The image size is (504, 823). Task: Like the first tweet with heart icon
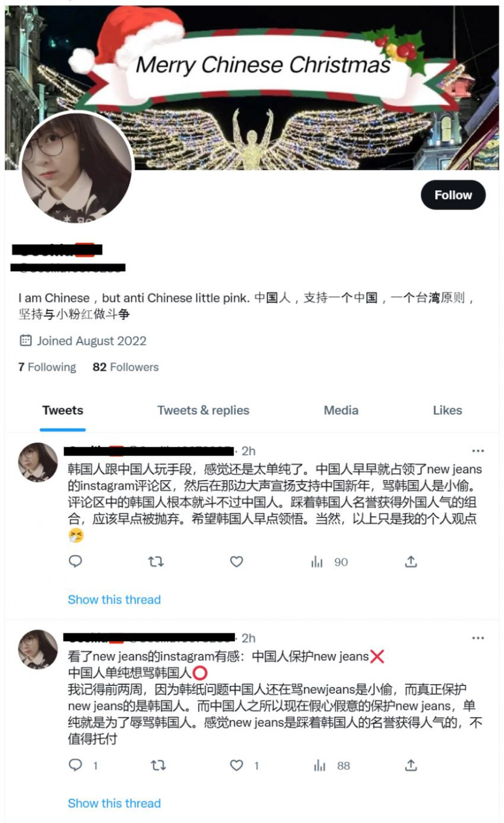[237, 562]
